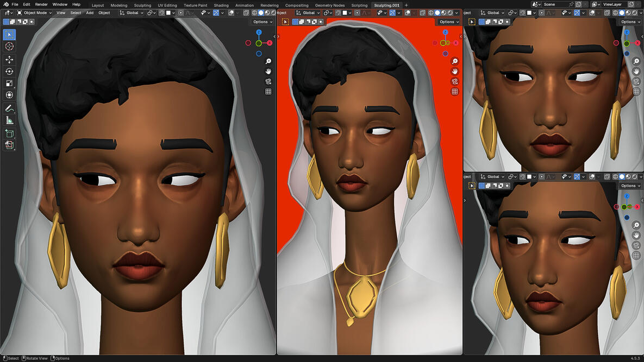Toggle camera view in the middle viewport
The height and width of the screenshot is (362, 644).
(455, 81)
